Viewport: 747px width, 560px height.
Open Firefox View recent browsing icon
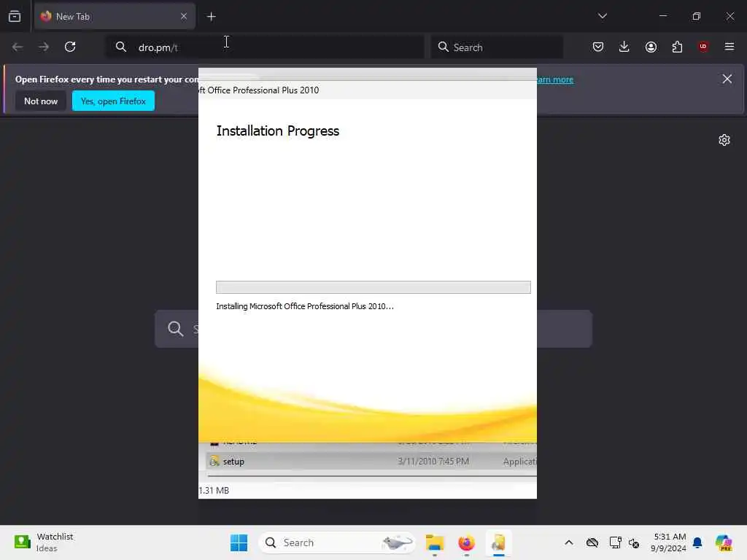[x=15, y=16]
